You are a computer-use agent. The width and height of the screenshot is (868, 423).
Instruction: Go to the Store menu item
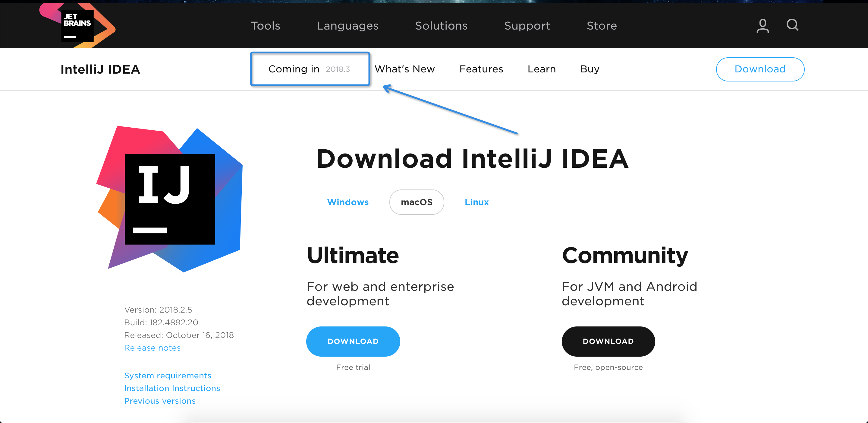pyautogui.click(x=602, y=26)
